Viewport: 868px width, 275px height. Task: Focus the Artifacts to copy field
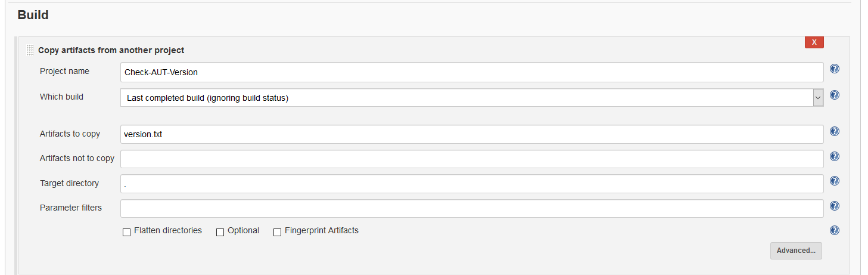[x=472, y=134]
